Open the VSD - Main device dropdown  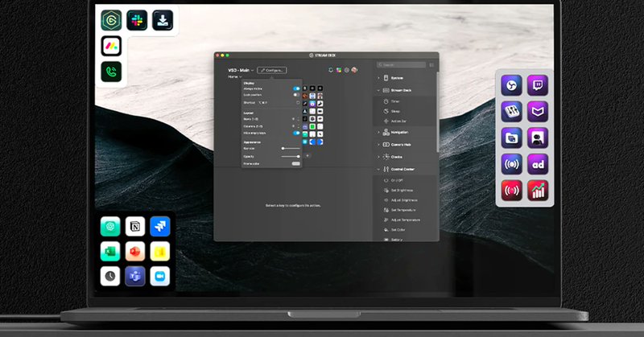point(241,70)
